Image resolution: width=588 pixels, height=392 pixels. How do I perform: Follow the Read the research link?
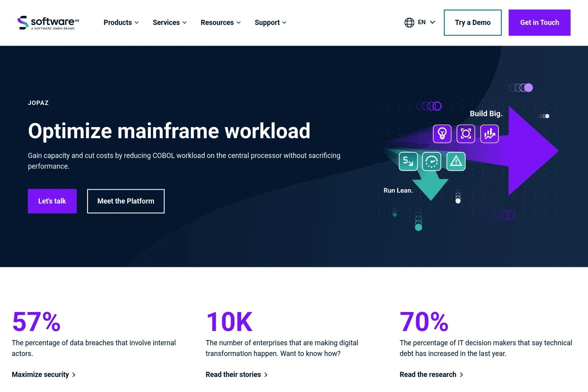click(x=432, y=375)
